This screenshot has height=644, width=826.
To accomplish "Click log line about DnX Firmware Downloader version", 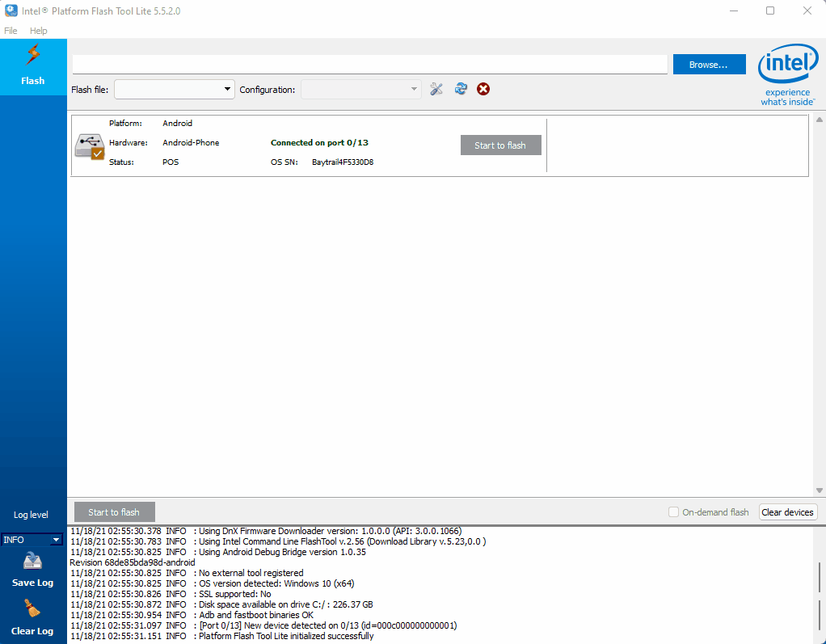I will point(266,531).
